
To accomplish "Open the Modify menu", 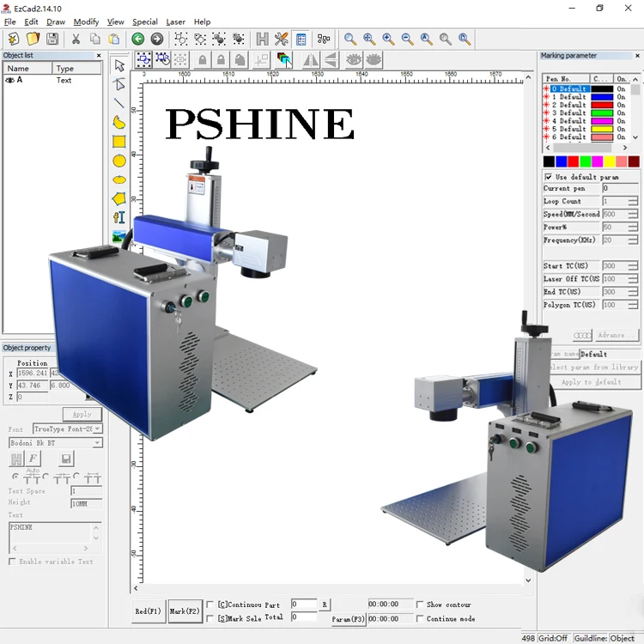I will (86, 21).
